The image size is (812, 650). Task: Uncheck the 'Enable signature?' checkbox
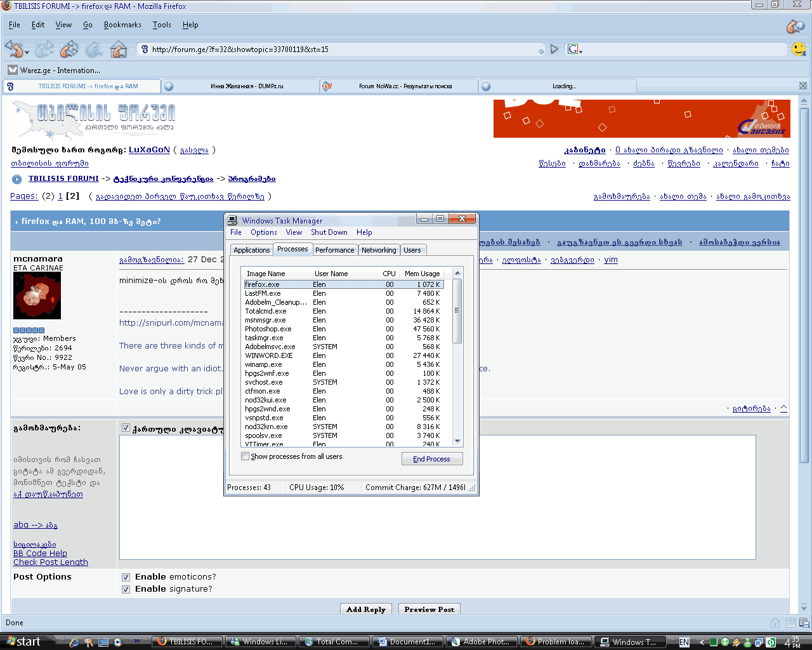point(126,589)
